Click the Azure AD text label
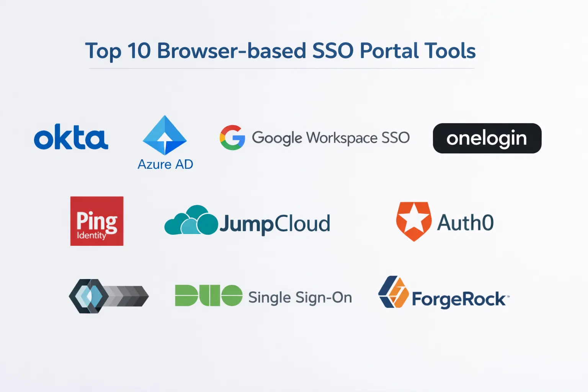588x392 pixels. pyautogui.click(x=165, y=164)
